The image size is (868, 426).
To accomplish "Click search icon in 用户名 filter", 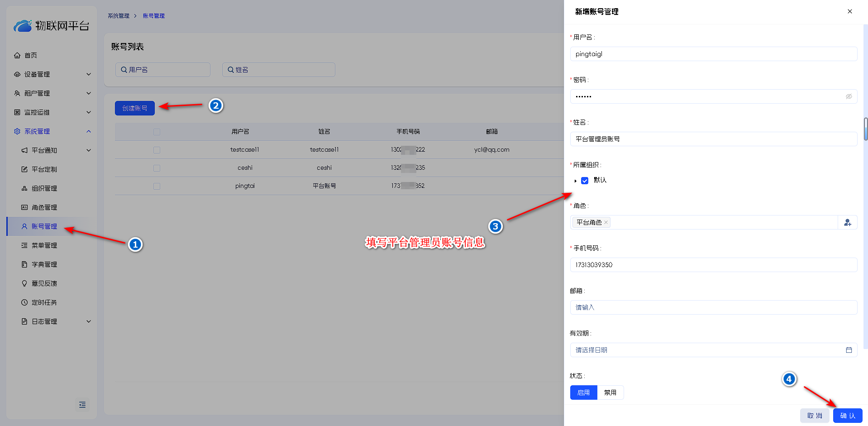I will tap(124, 70).
